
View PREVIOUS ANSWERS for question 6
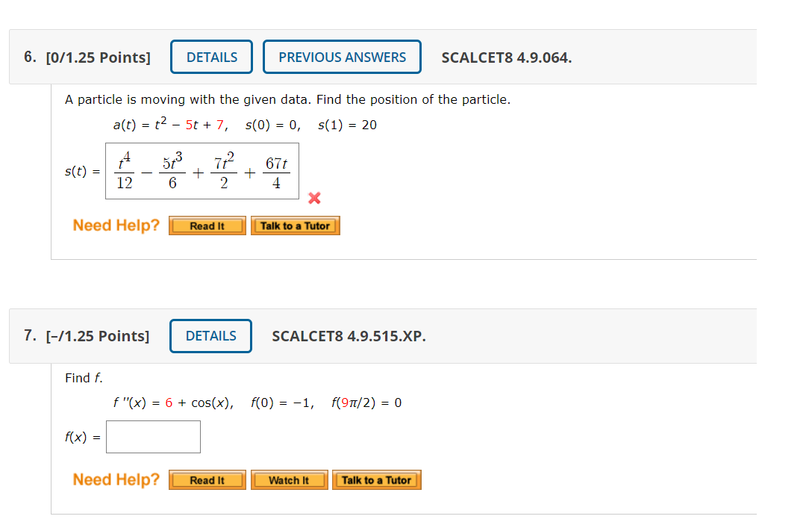[x=342, y=56]
